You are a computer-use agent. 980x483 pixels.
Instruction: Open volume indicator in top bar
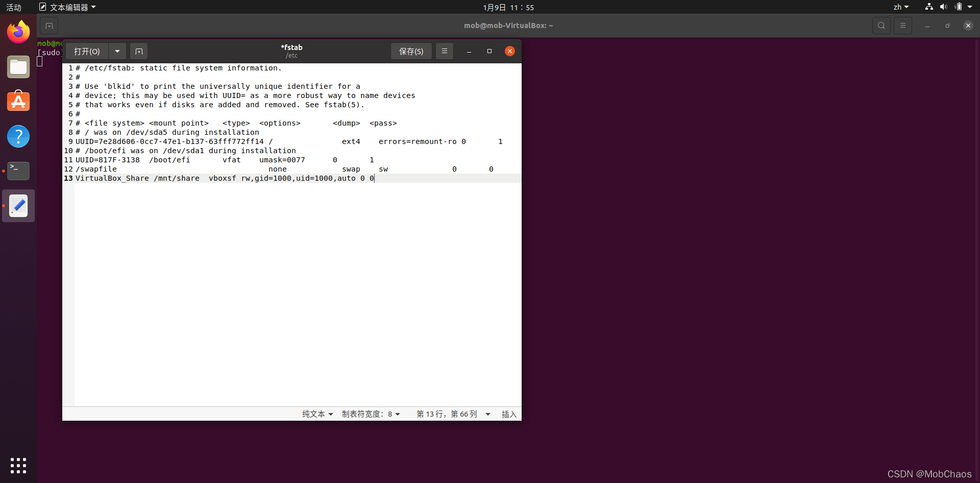coord(943,7)
